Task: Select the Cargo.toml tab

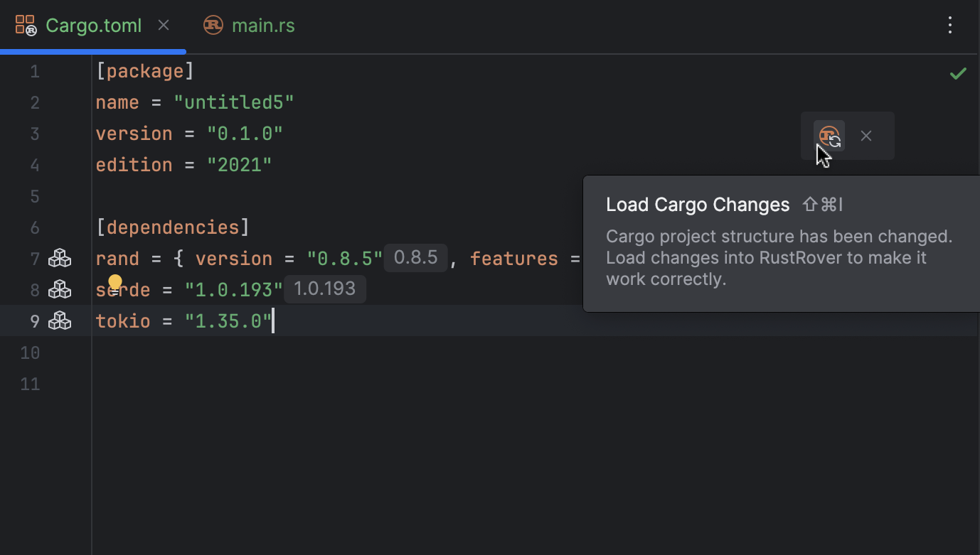Action: (x=93, y=26)
